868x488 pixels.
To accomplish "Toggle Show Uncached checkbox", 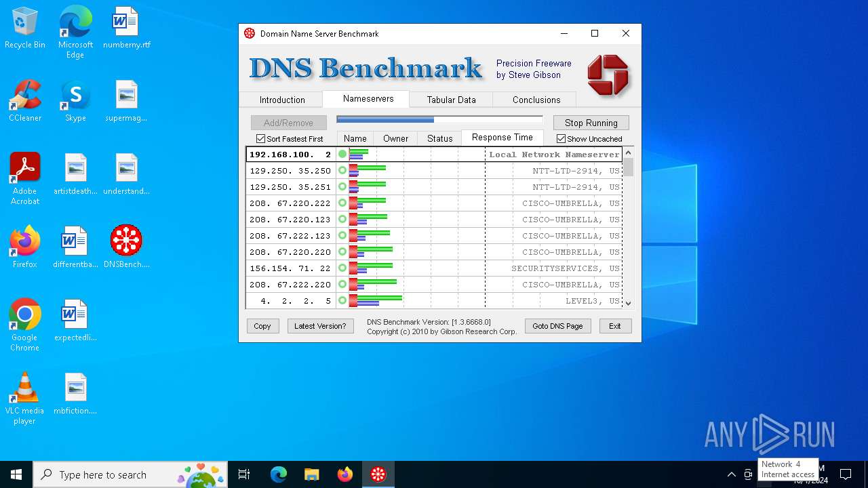I will [x=561, y=139].
